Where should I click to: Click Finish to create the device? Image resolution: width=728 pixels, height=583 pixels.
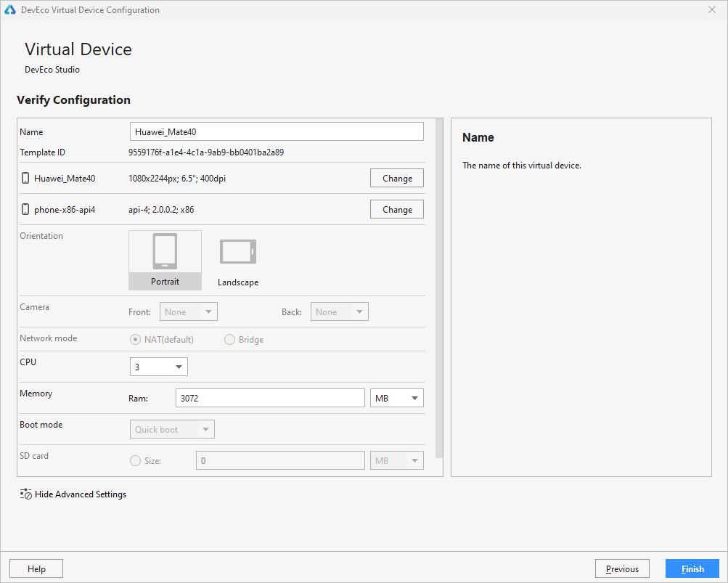point(692,568)
